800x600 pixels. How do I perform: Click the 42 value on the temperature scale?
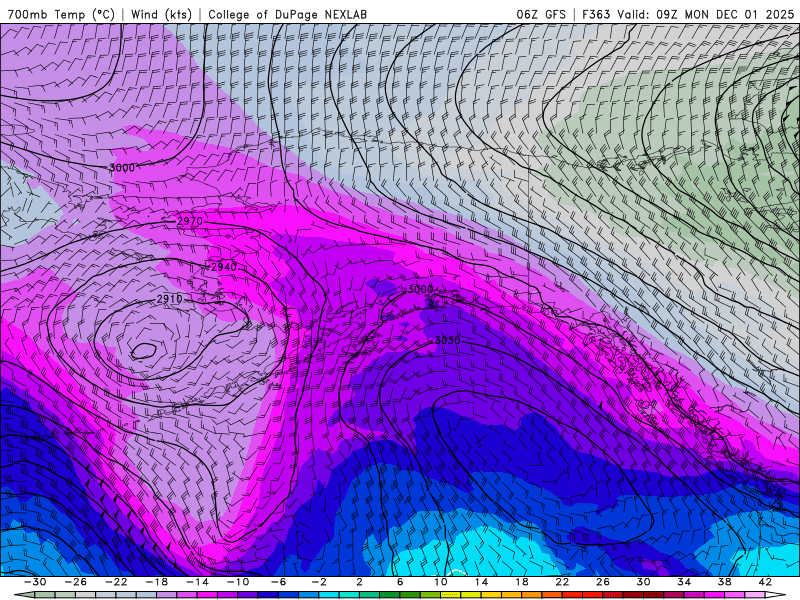pyautogui.click(x=764, y=582)
